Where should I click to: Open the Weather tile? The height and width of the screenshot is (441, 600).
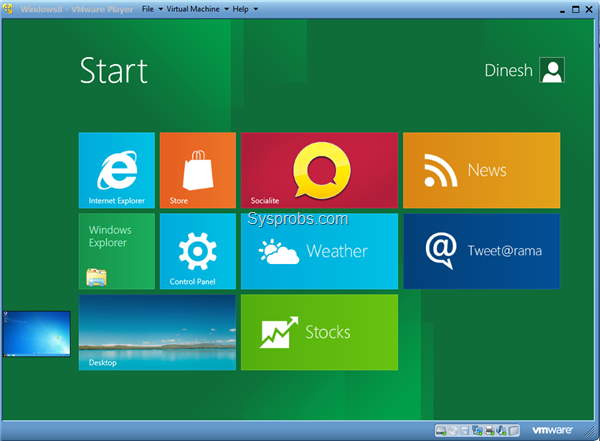point(320,251)
